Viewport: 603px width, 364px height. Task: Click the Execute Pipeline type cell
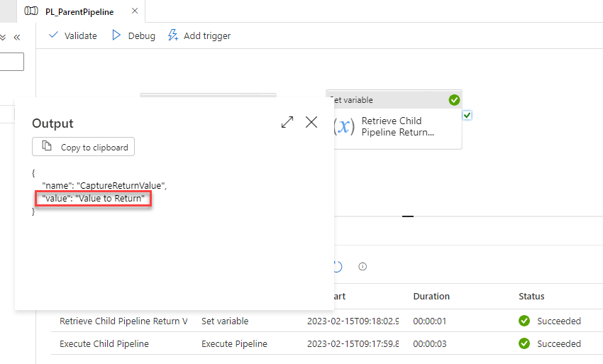coord(235,343)
